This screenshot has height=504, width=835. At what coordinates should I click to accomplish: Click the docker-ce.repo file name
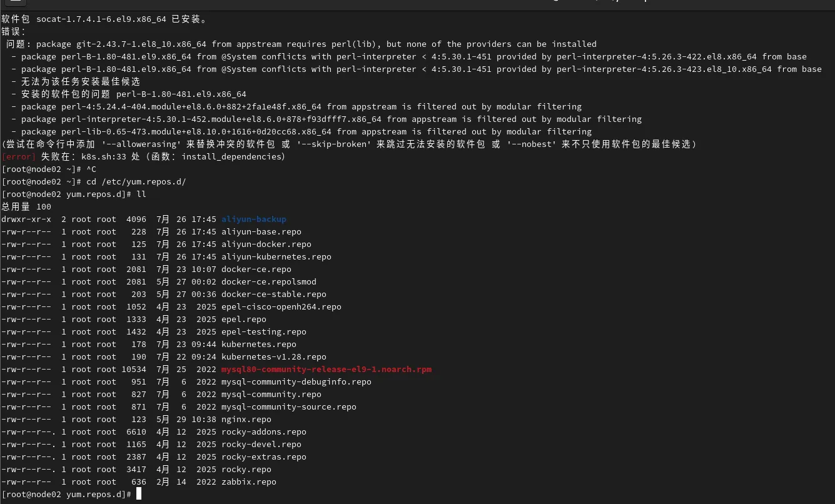256,269
